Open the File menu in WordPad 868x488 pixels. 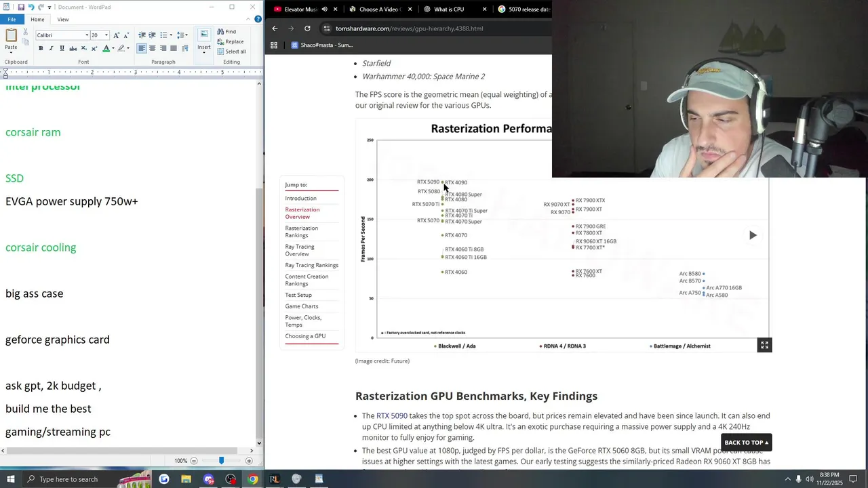point(12,20)
